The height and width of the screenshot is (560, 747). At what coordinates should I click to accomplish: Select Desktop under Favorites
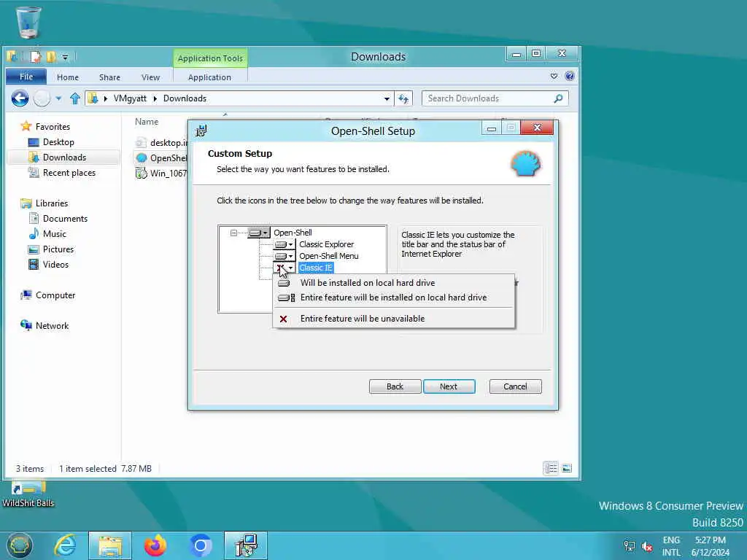(58, 142)
